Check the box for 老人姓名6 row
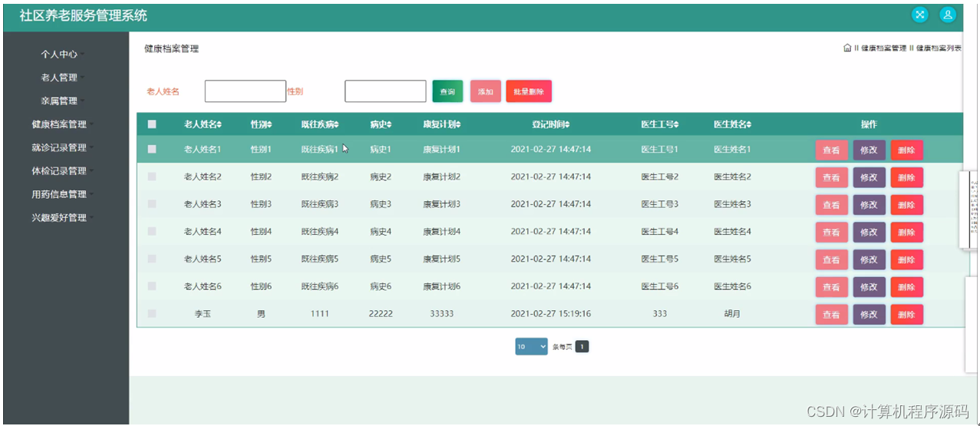 pos(152,286)
